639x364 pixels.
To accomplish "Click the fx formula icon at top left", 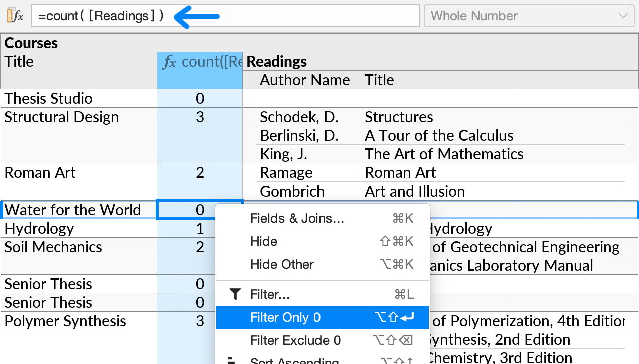I will click(16, 15).
